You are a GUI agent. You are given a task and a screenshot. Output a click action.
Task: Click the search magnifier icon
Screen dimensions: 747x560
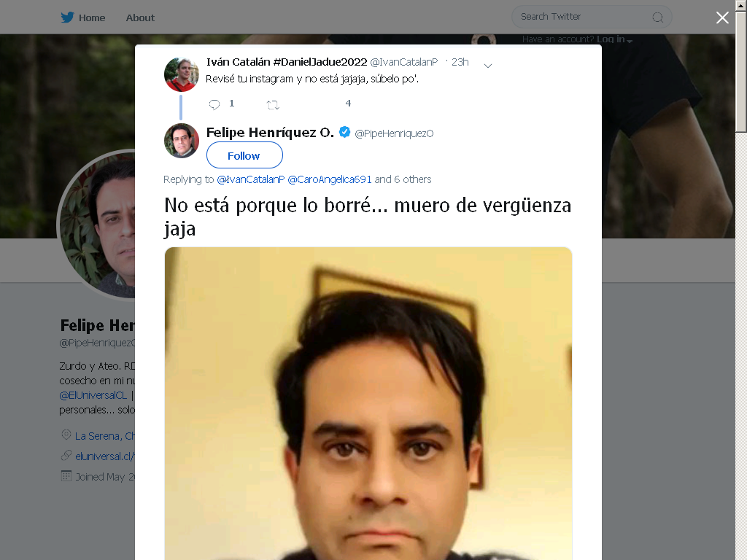pyautogui.click(x=657, y=17)
